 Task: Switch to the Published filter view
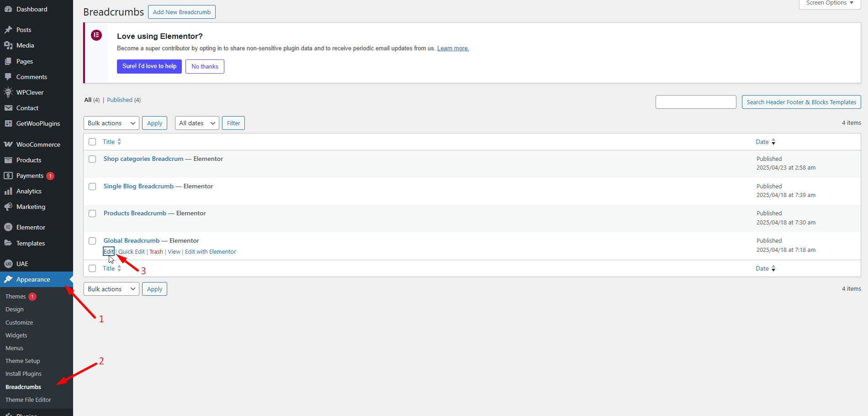pyautogui.click(x=120, y=100)
